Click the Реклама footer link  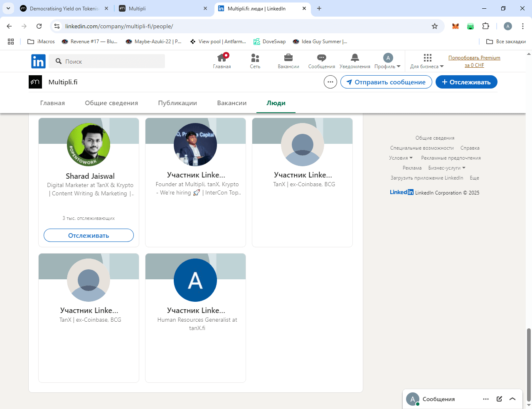point(412,168)
